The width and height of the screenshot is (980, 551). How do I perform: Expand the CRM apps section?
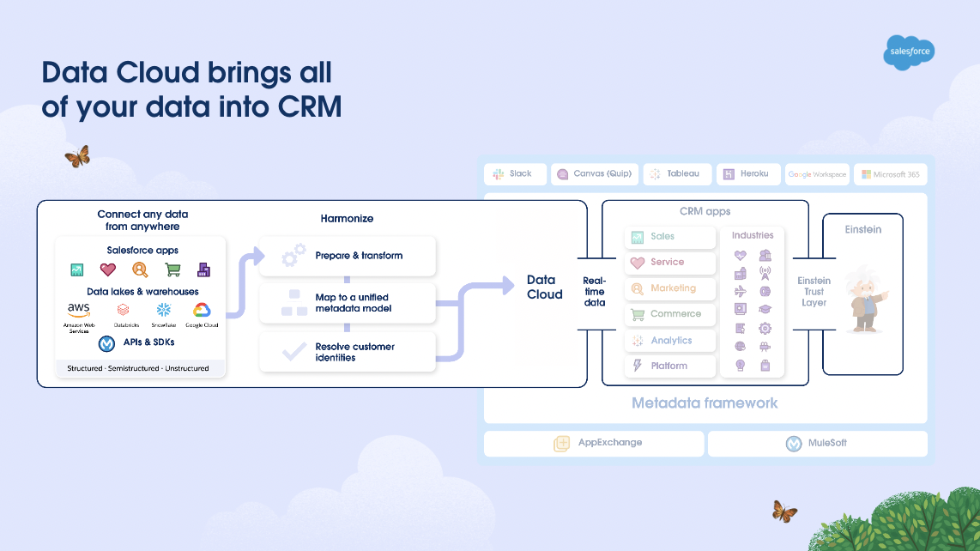tap(705, 211)
